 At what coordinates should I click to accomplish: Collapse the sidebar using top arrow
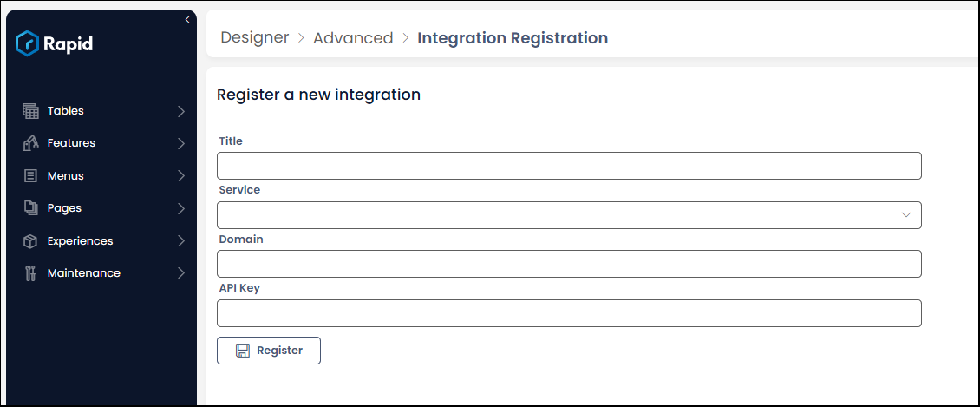(x=187, y=20)
